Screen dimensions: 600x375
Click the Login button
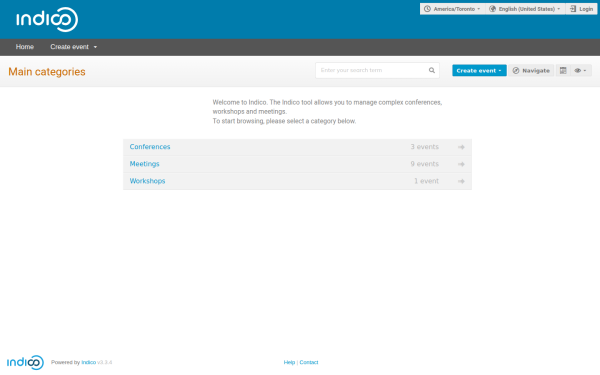pyautogui.click(x=581, y=9)
